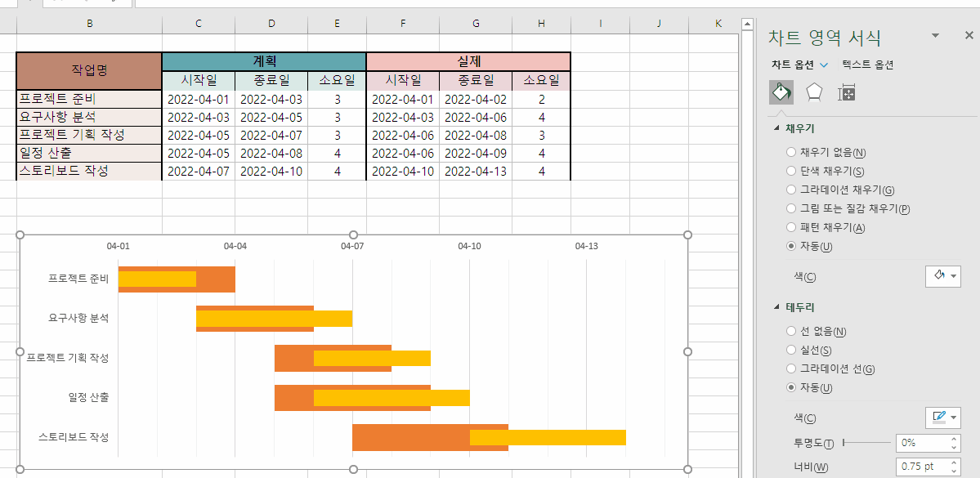Image resolution: width=980 pixels, height=478 pixels.
Task: Increase border width with spinner up arrow
Action: coord(954,462)
